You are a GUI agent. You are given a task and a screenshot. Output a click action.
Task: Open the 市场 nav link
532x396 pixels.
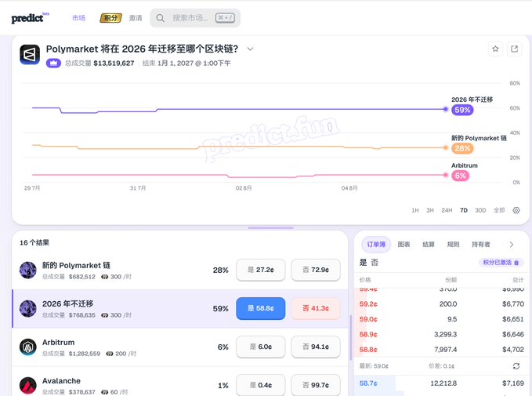pos(78,18)
